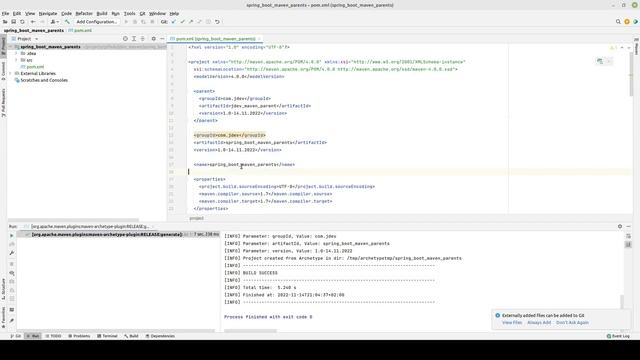Click Always Add link in notification

tap(539, 322)
